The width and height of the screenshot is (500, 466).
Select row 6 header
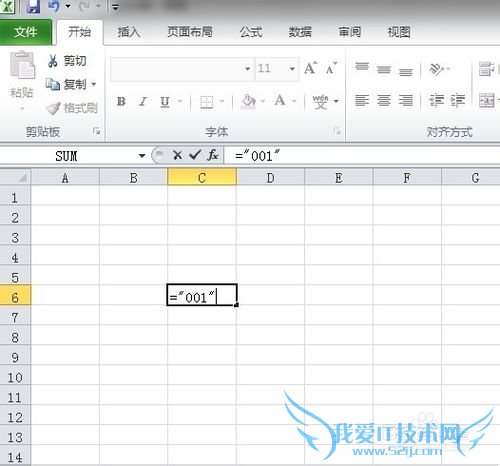coord(15,295)
